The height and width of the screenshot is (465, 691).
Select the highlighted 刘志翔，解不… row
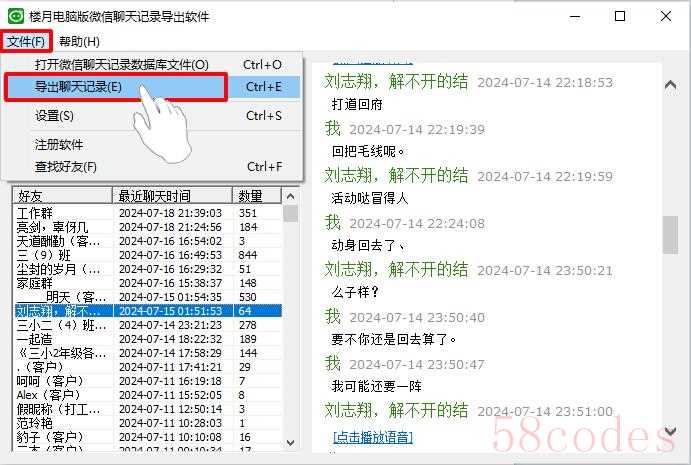(x=148, y=311)
